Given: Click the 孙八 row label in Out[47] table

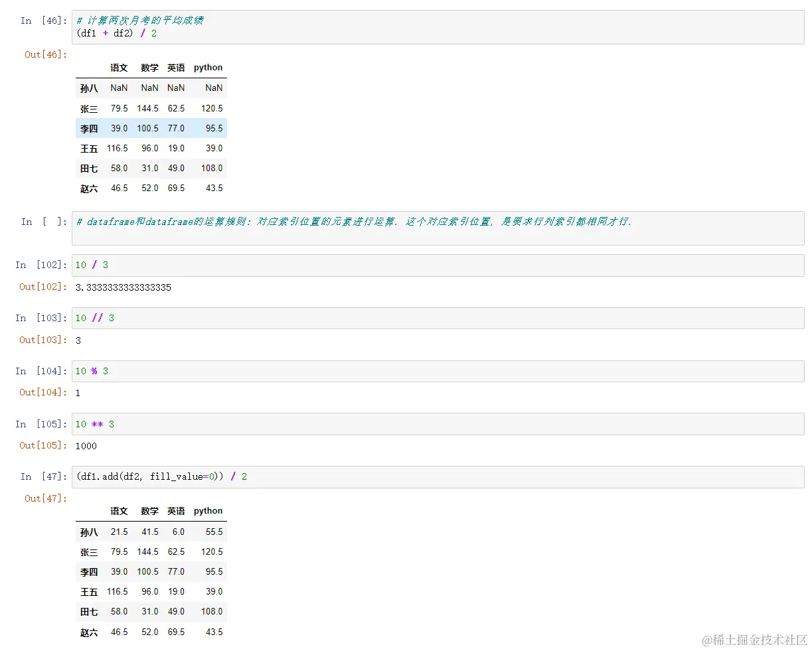Looking at the screenshot, I should click(89, 532).
